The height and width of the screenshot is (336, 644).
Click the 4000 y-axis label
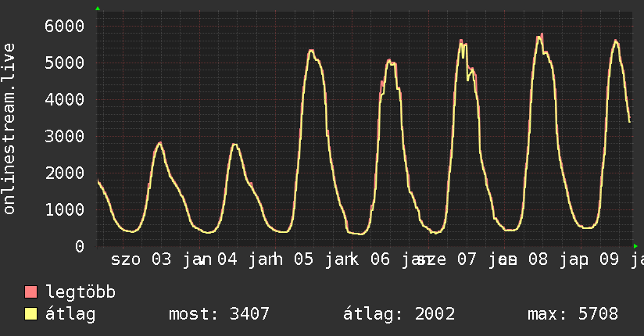point(65,99)
